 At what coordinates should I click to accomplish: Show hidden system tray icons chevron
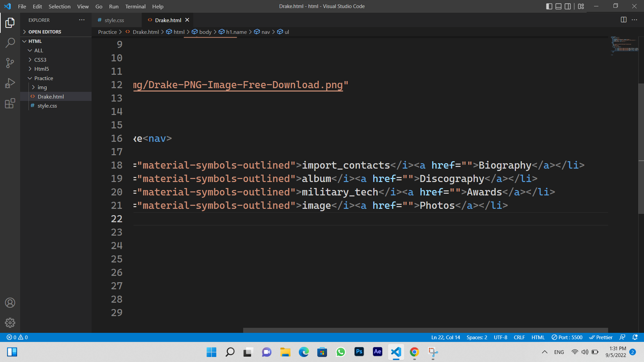545,352
